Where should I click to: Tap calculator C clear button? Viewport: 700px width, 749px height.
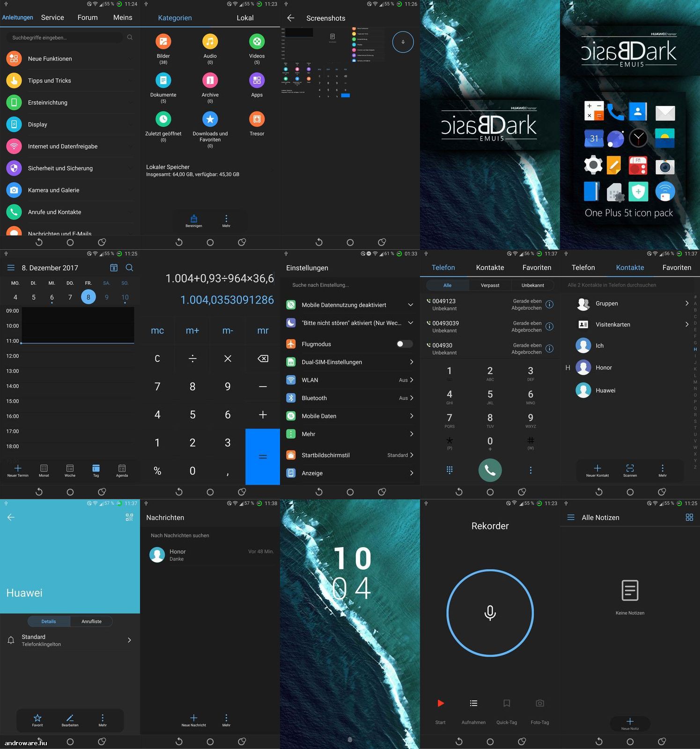point(157,358)
